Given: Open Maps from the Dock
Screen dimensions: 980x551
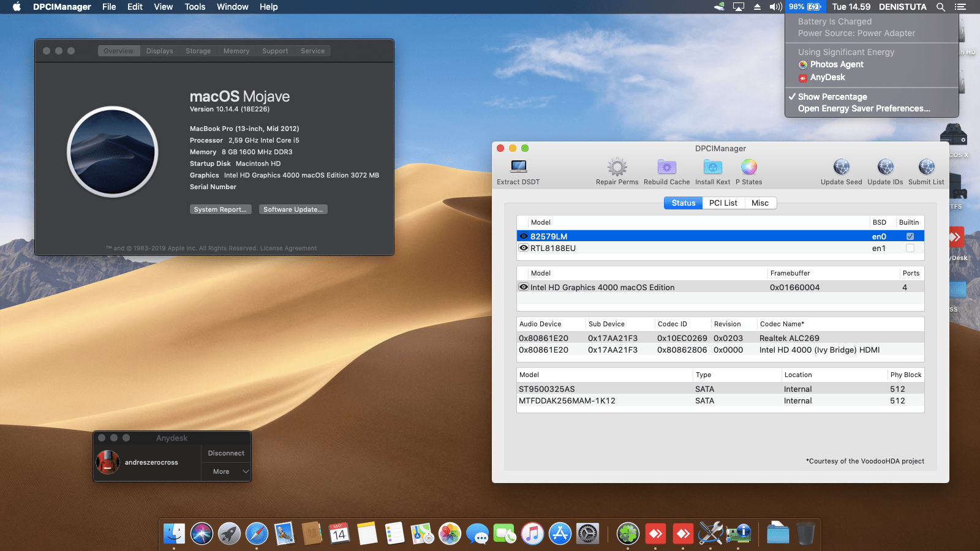Looking at the screenshot, I should coord(422,533).
